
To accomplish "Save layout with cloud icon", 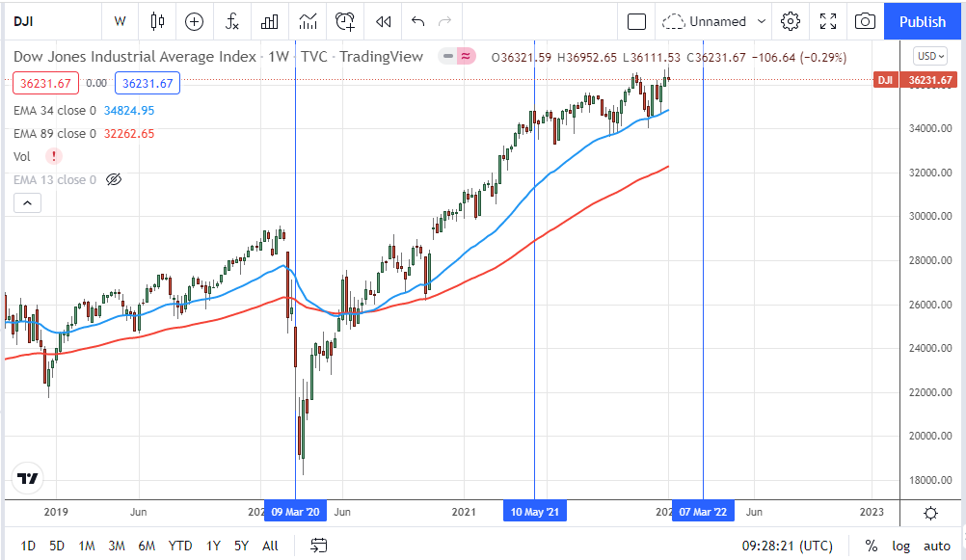I will pyautogui.click(x=673, y=21).
